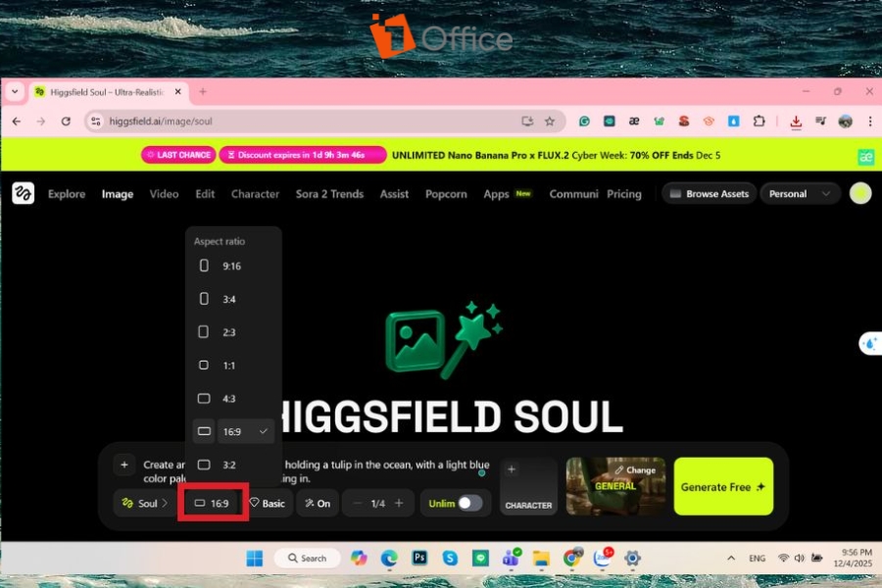Open File Explorer from the taskbar
Viewport: 882px width, 588px height.
click(541, 559)
